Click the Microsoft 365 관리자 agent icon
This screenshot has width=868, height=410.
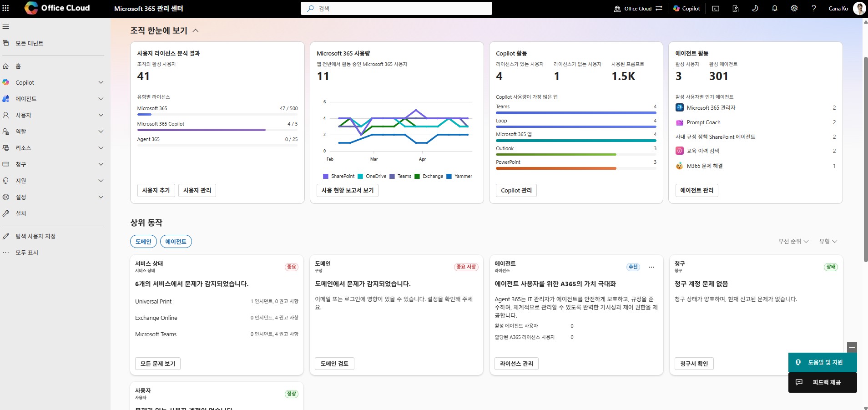tap(680, 107)
